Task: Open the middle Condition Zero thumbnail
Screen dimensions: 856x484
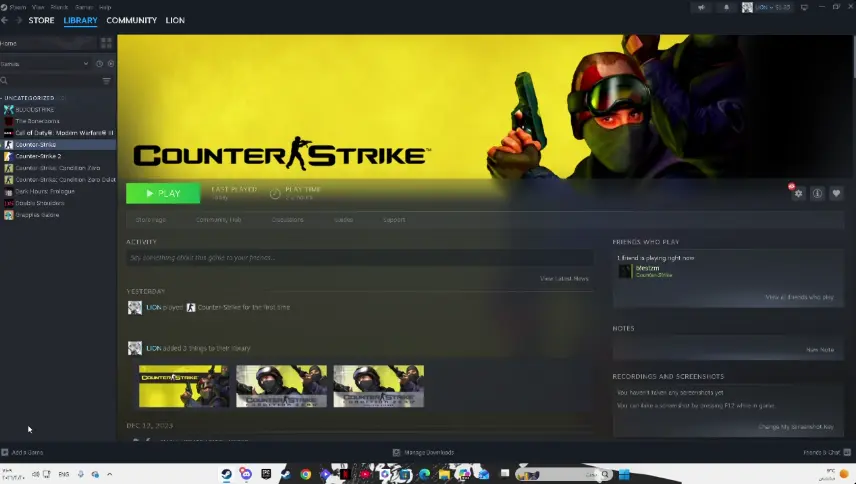Action: [x=281, y=386]
